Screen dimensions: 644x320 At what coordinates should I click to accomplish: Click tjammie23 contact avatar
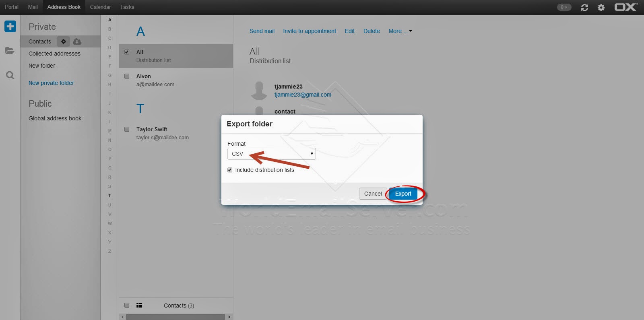click(259, 91)
